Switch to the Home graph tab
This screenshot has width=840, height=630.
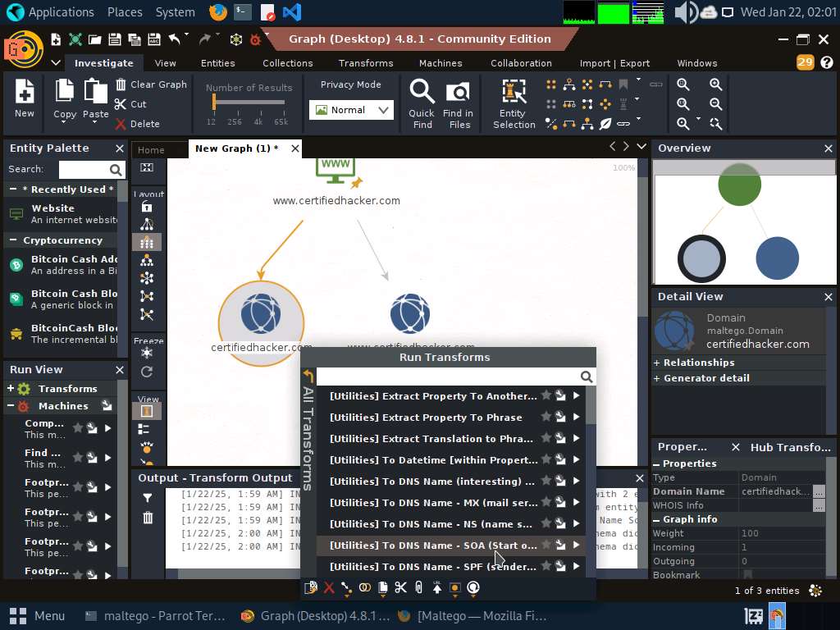click(151, 150)
